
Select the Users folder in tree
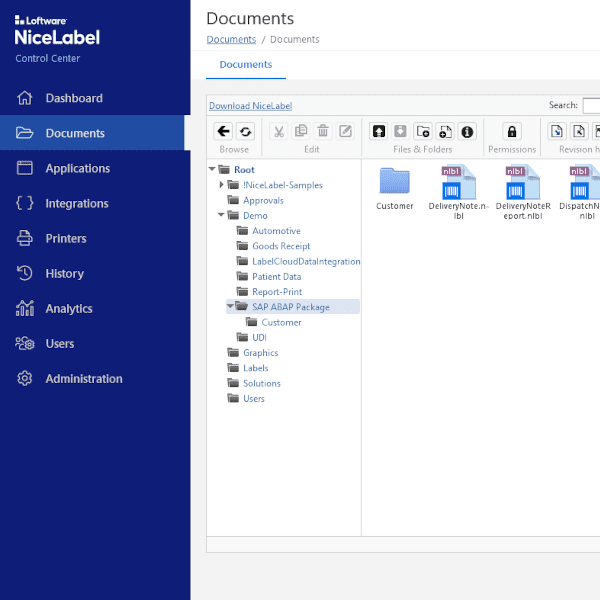(254, 398)
